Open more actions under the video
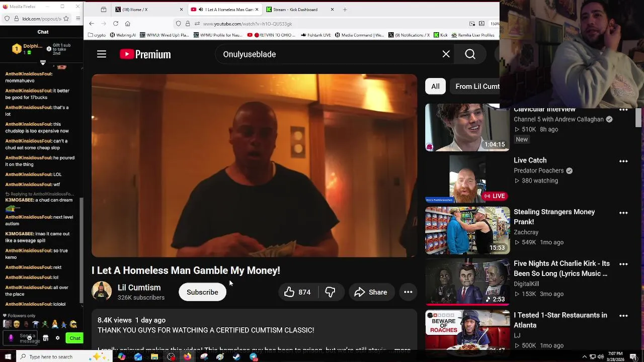644x362 pixels. [x=408, y=292]
